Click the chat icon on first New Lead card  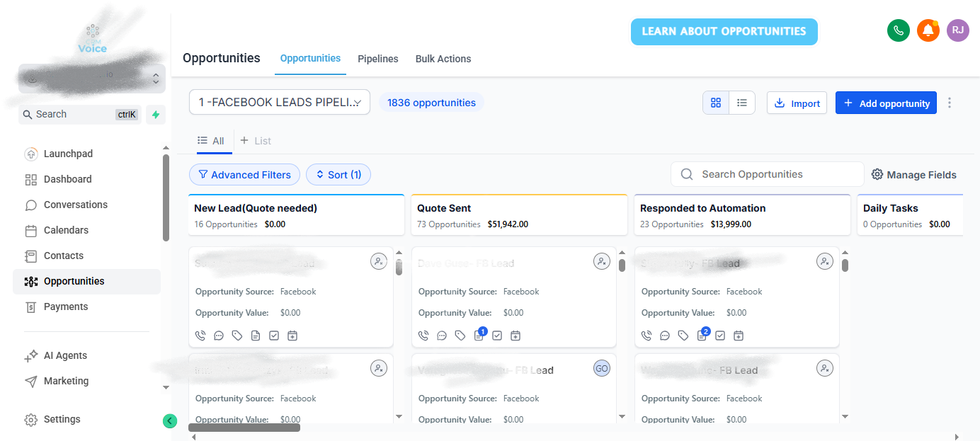pos(219,336)
